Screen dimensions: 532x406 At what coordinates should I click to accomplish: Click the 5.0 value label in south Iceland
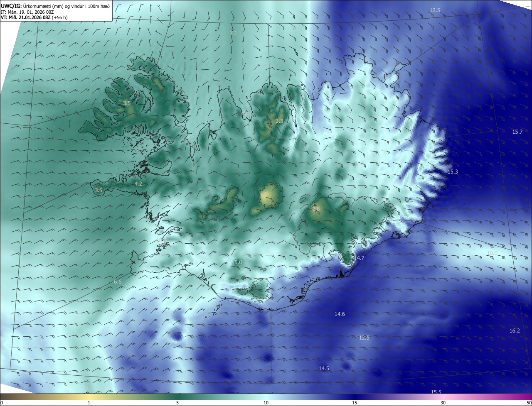238,262
